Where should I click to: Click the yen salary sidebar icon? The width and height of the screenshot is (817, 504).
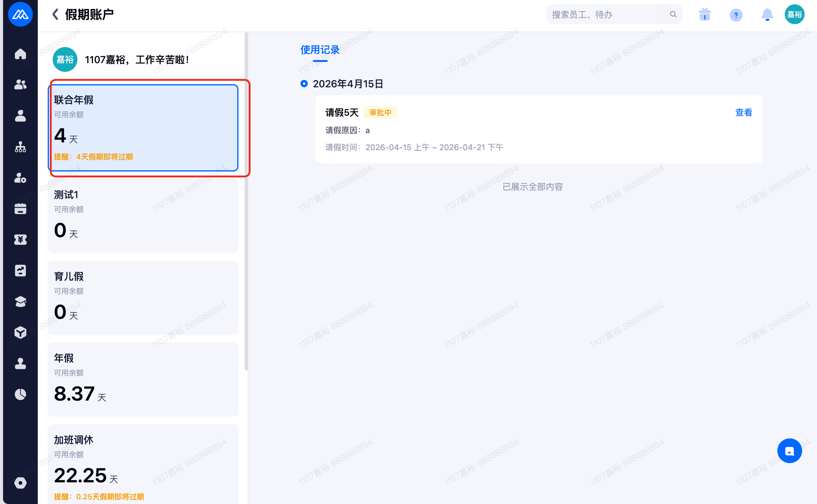tap(20, 240)
